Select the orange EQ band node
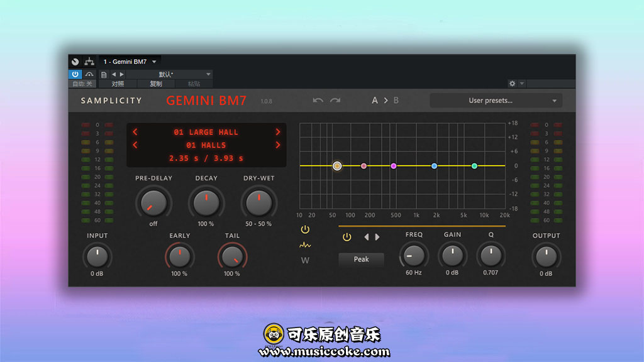 337,166
